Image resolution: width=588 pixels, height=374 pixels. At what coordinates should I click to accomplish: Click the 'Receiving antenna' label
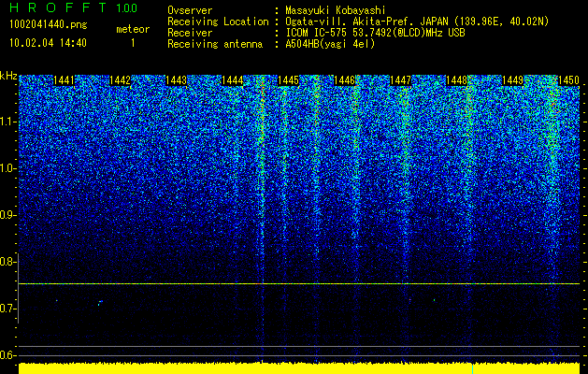(215, 44)
